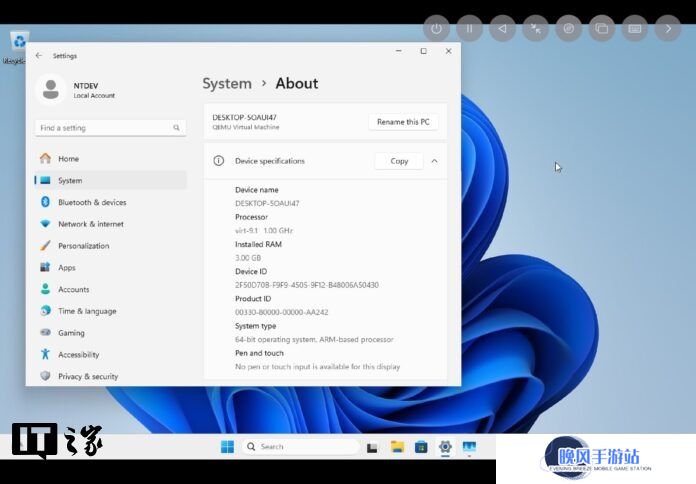696x484 pixels.
Task: Click the Rename this PC button
Action: pyautogui.click(x=403, y=122)
